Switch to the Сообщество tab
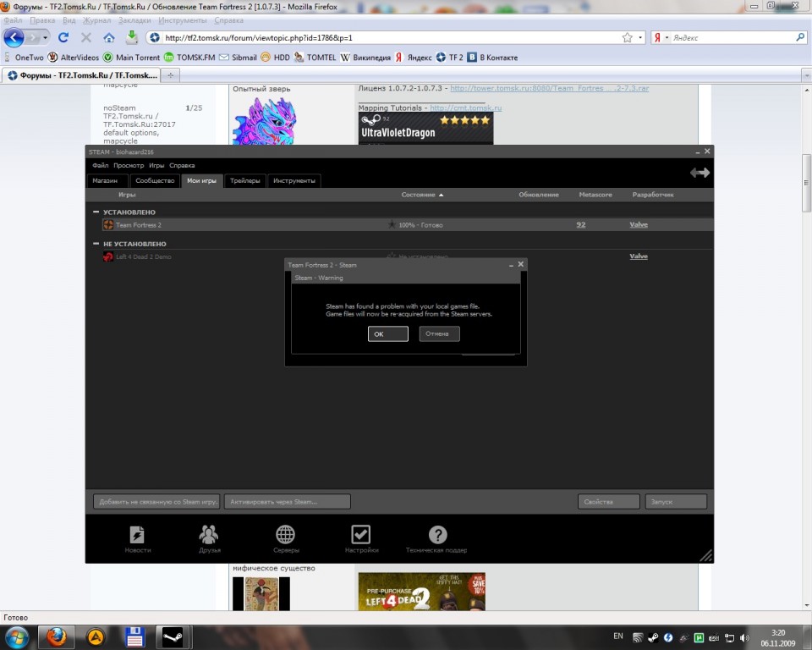This screenshot has height=650, width=812. click(x=155, y=180)
